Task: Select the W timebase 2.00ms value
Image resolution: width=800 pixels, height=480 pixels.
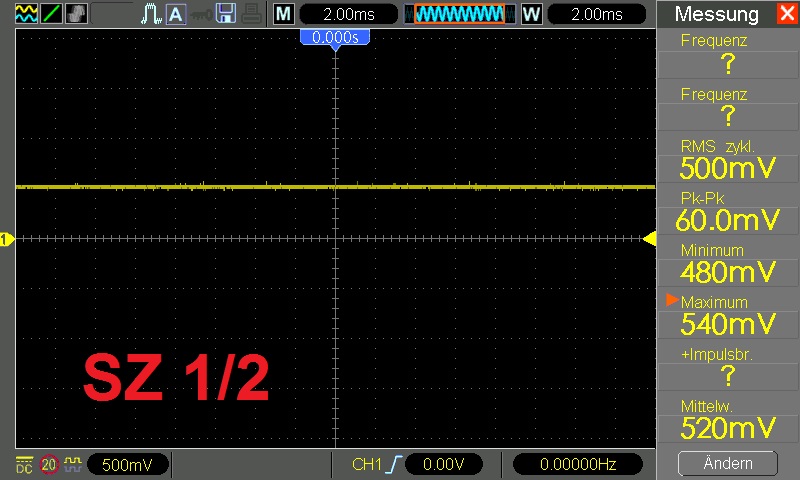Action: 597,14
